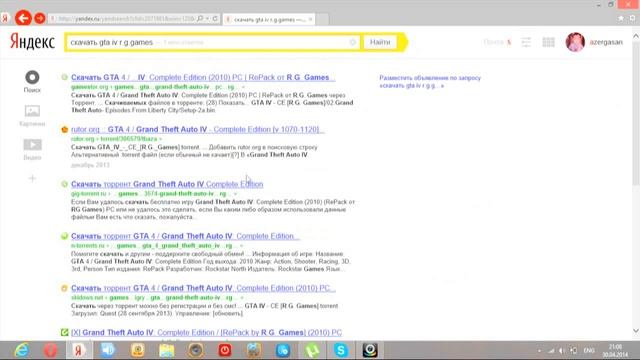Open the browser tools gear icon
Screen dimensions: 640x360
click(x=632, y=18)
